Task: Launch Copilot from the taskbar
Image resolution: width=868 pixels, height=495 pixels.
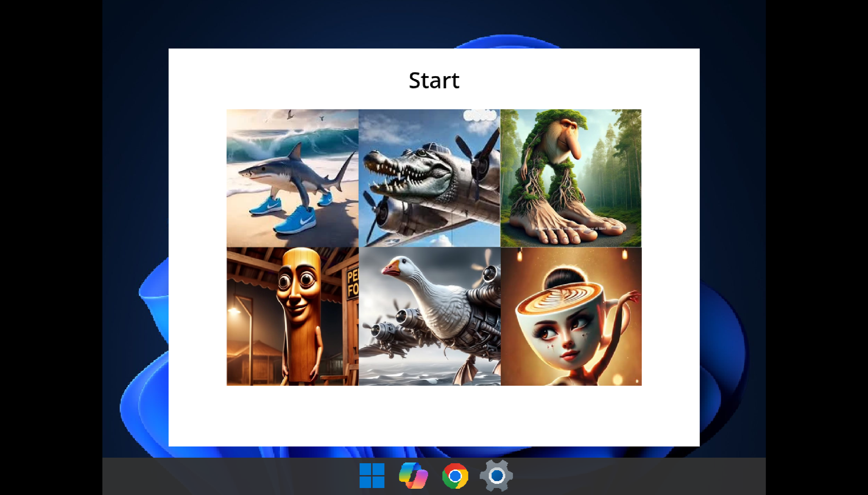Action: pyautogui.click(x=414, y=475)
